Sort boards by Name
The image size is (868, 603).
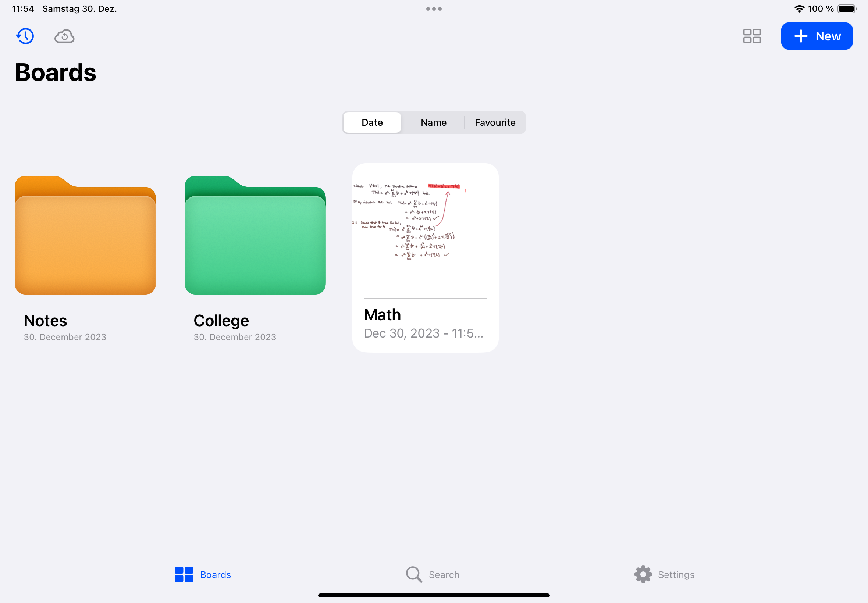coord(433,122)
